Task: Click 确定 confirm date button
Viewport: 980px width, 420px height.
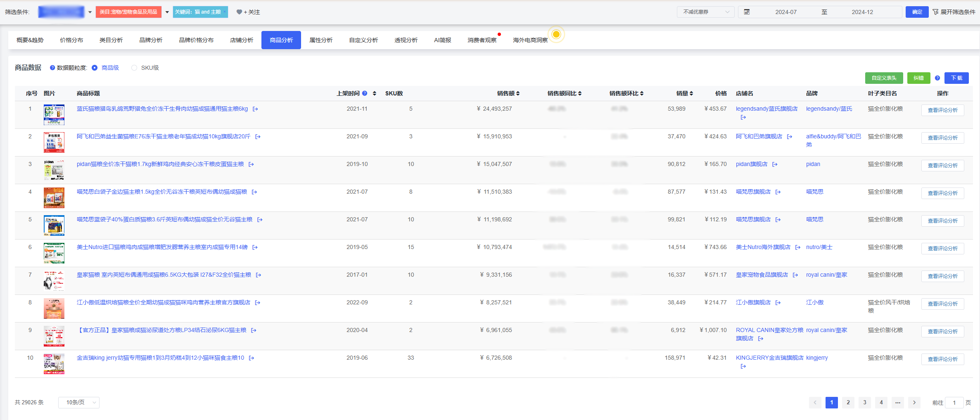Action: click(917, 12)
